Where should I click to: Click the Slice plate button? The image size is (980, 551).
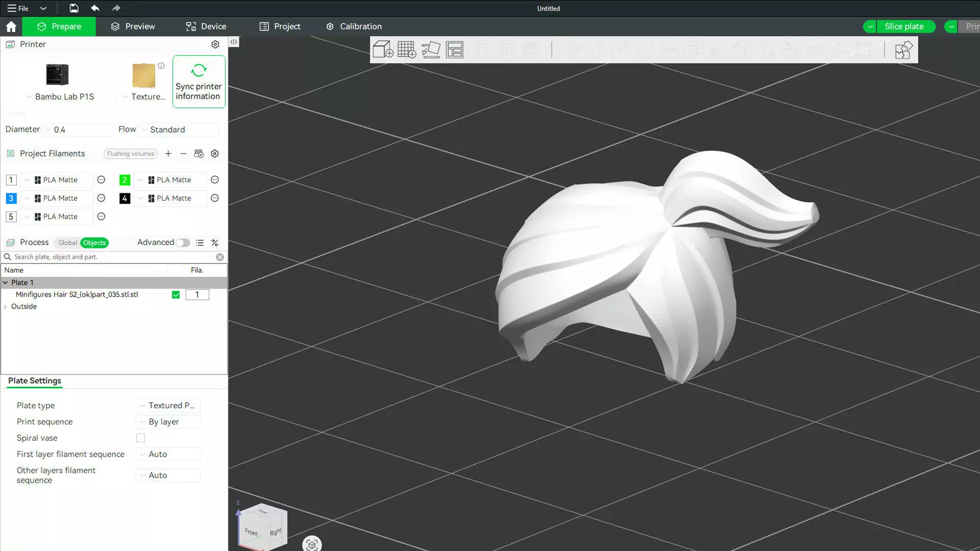pyautogui.click(x=903, y=27)
